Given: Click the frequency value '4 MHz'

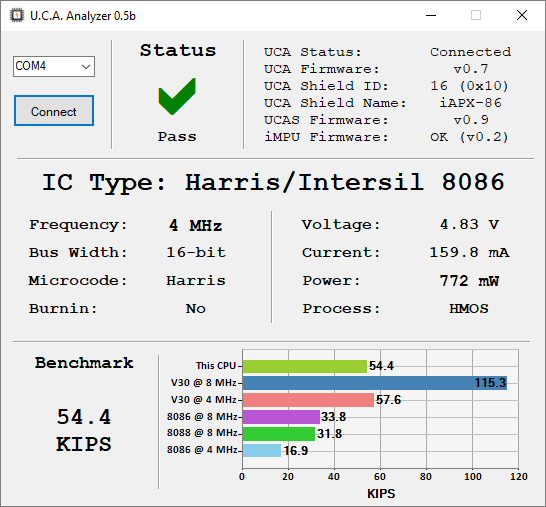Looking at the screenshot, I should (x=195, y=225).
